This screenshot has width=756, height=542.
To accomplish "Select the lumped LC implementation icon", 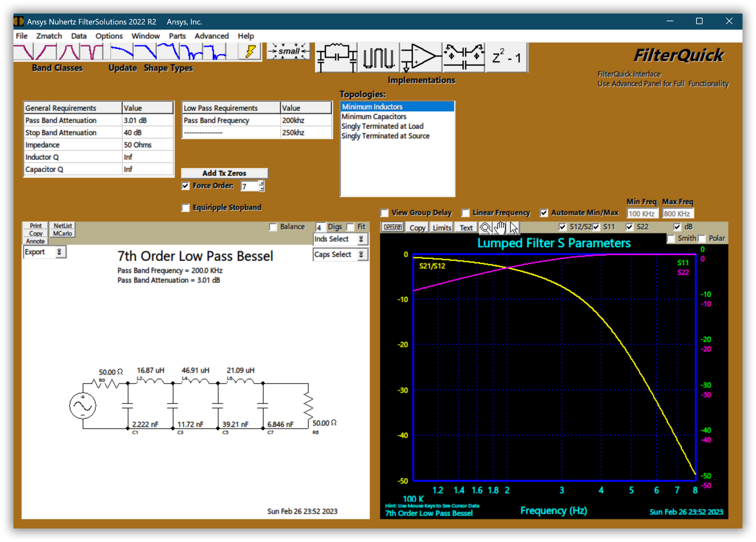I will 336,57.
